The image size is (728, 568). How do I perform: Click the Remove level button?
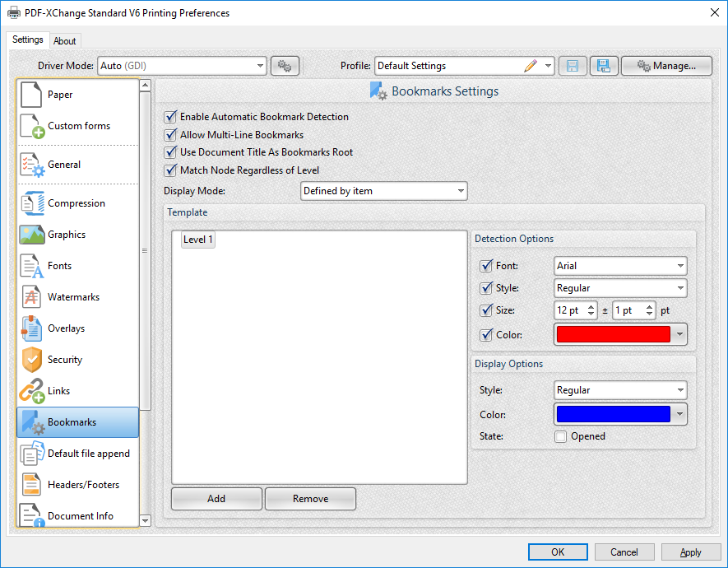(311, 499)
